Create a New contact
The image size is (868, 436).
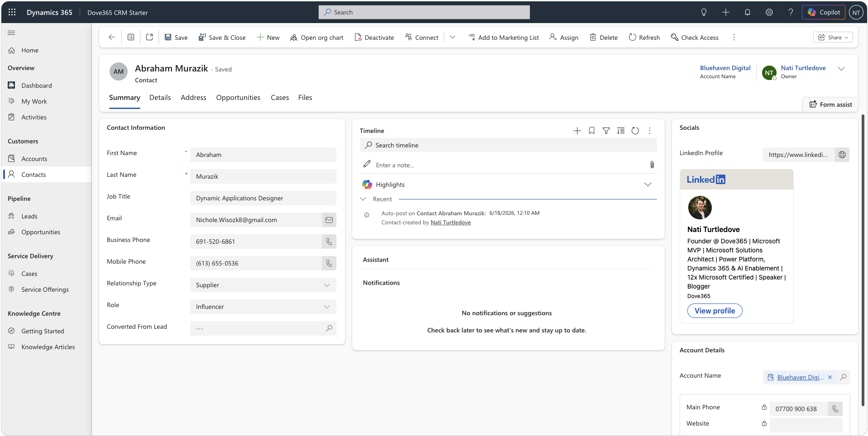[x=268, y=38]
